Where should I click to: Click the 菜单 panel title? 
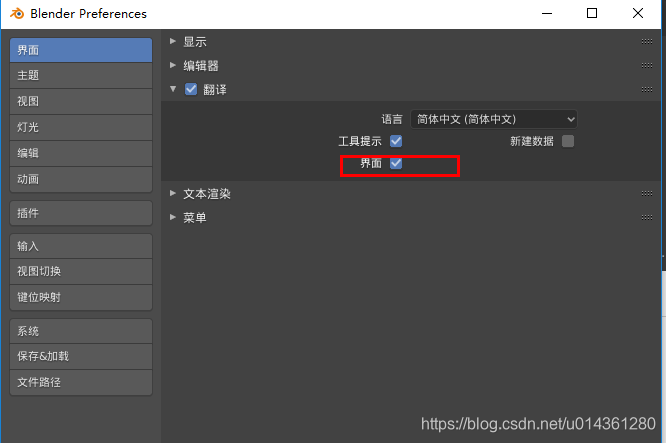pos(195,217)
